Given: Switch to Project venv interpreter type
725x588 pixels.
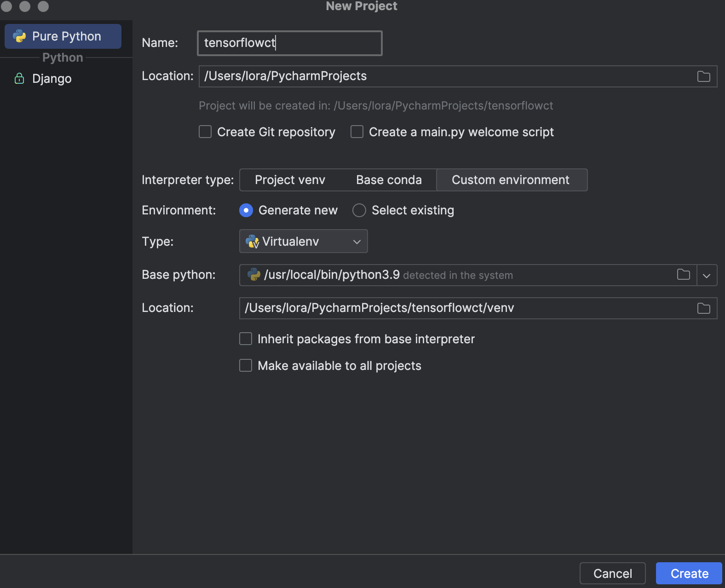Looking at the screenshot, I should click(290, 180).
